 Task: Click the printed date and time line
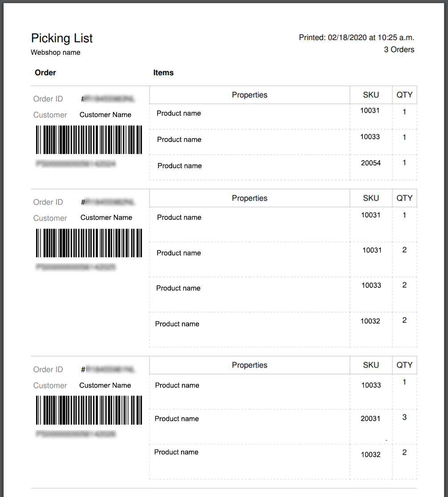(356, 37)
